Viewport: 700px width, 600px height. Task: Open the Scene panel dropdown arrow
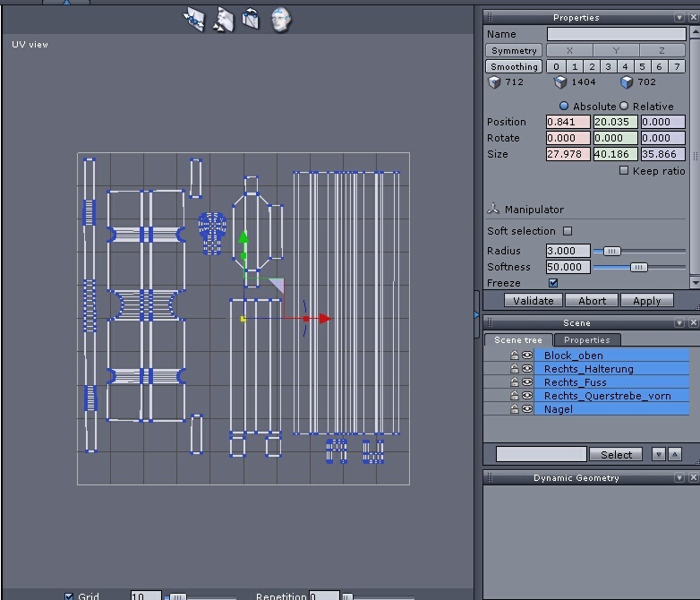tap(679, 323)
